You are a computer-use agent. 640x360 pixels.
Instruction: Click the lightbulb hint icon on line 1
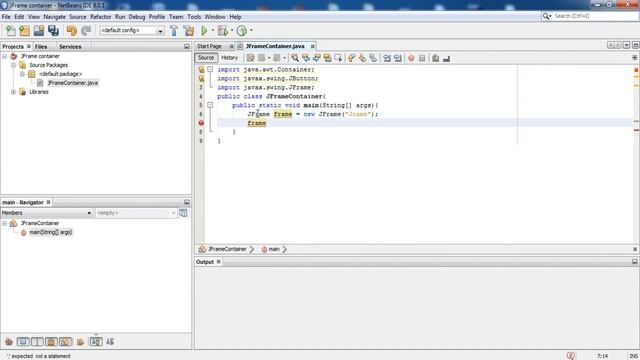[201, 69]
